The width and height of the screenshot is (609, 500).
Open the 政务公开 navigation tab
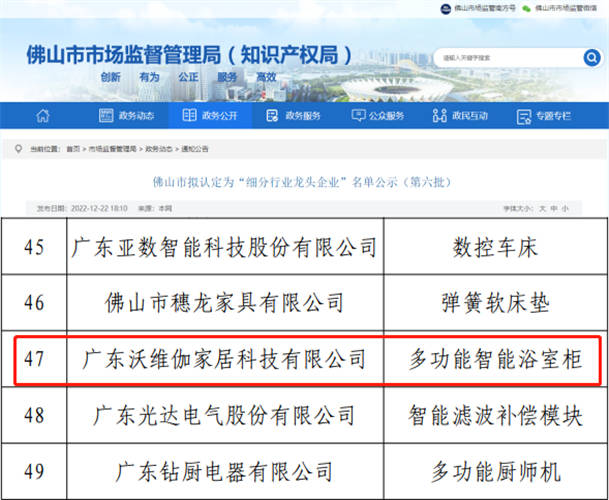pyautogui.click(x=210, y=115)
